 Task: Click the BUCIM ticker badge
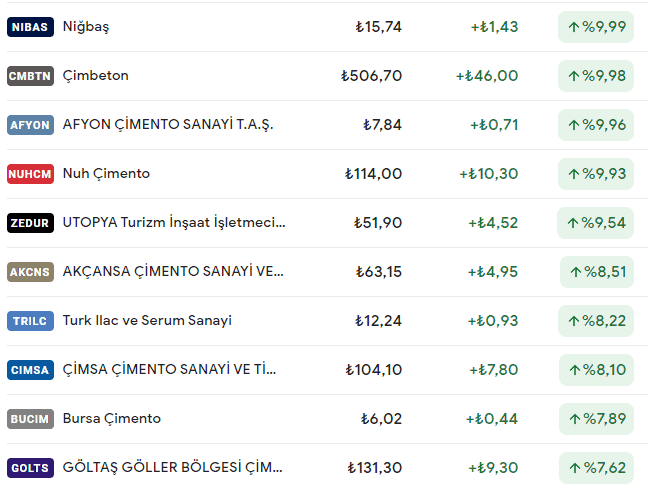30,419
